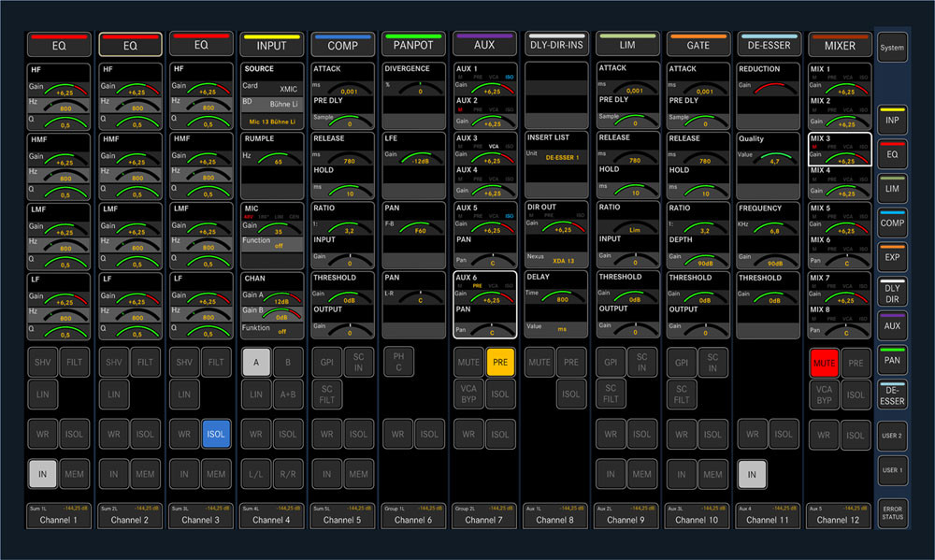Open DE-ESSER in the right sidebar
935x560 pixels.
click(892, 395)
